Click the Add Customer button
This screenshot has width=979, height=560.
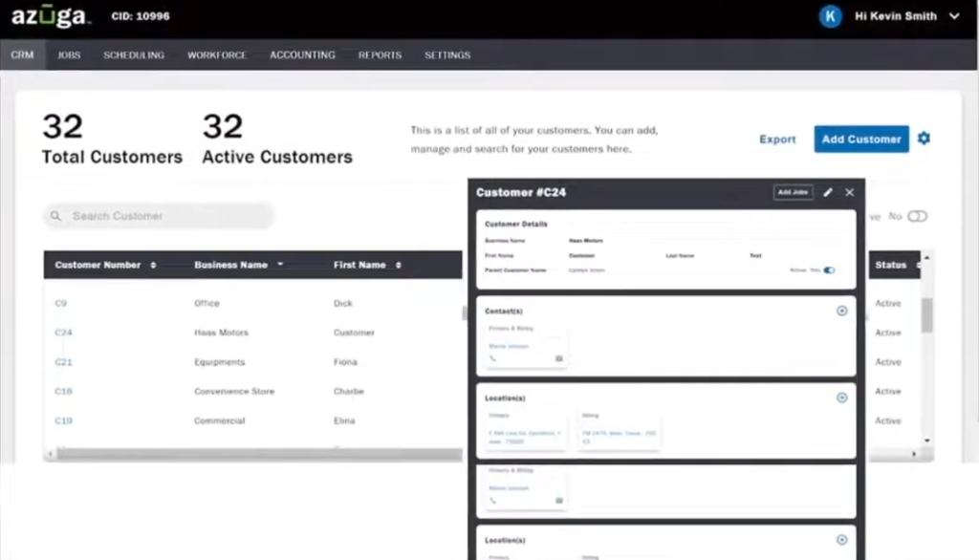pos(859,139)
